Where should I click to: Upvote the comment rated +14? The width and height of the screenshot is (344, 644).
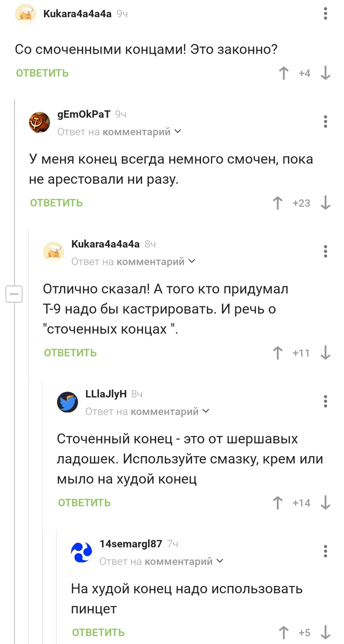pos(278,503)
